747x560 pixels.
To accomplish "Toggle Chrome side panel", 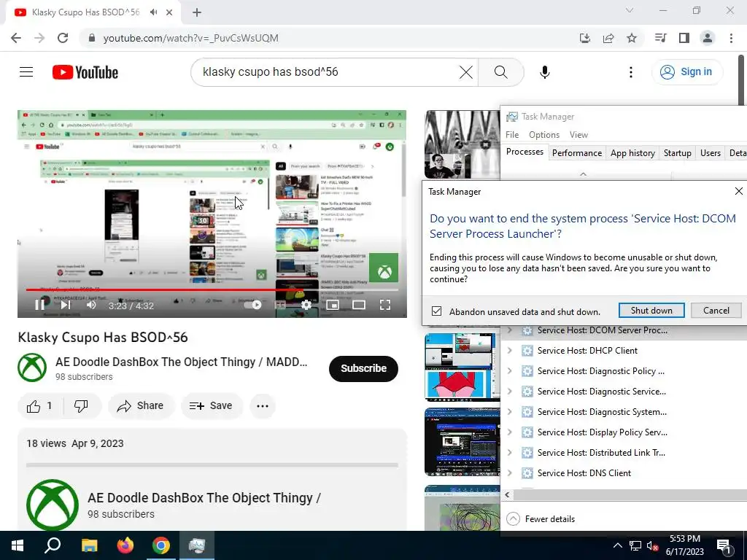I will pos(684,38).
